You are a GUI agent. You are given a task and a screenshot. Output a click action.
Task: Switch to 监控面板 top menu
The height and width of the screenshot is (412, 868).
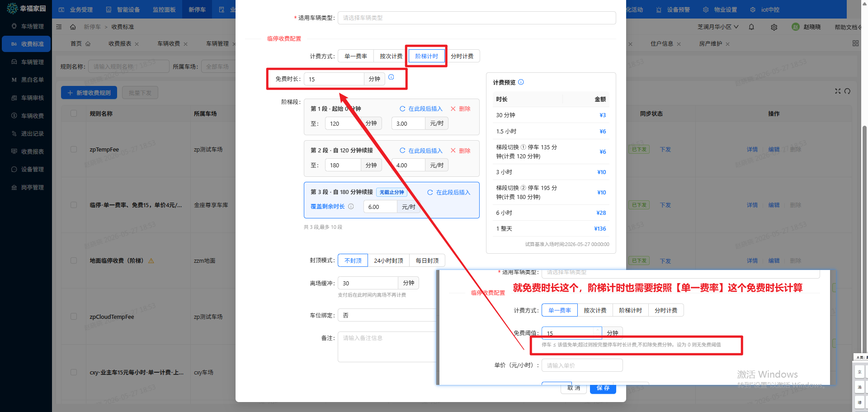click(x=164, y=9)
